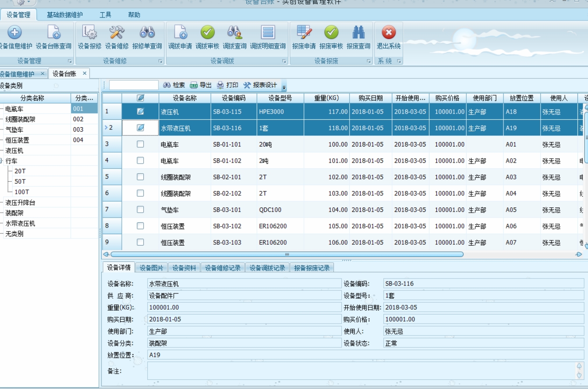Check the checkbox for row SB-01-102
The width and height of the screenshot is (588, 389).
click(140, 161)
